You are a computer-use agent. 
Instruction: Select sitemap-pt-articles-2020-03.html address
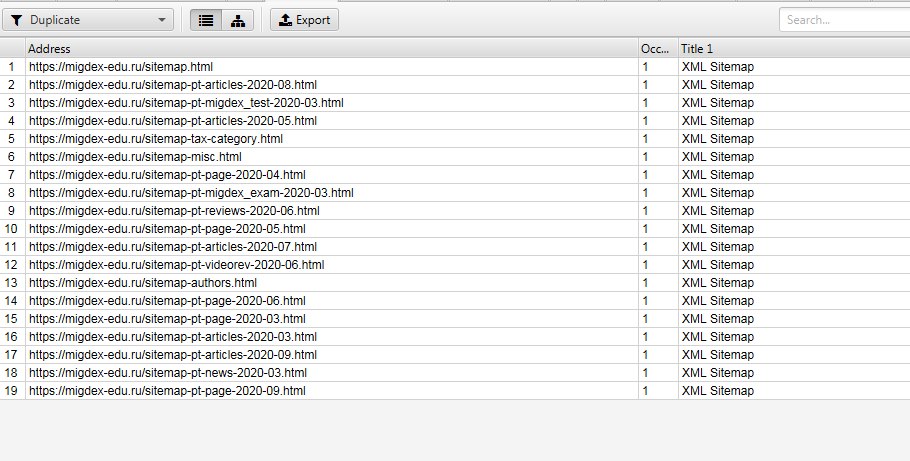click(x=173, y=337)
